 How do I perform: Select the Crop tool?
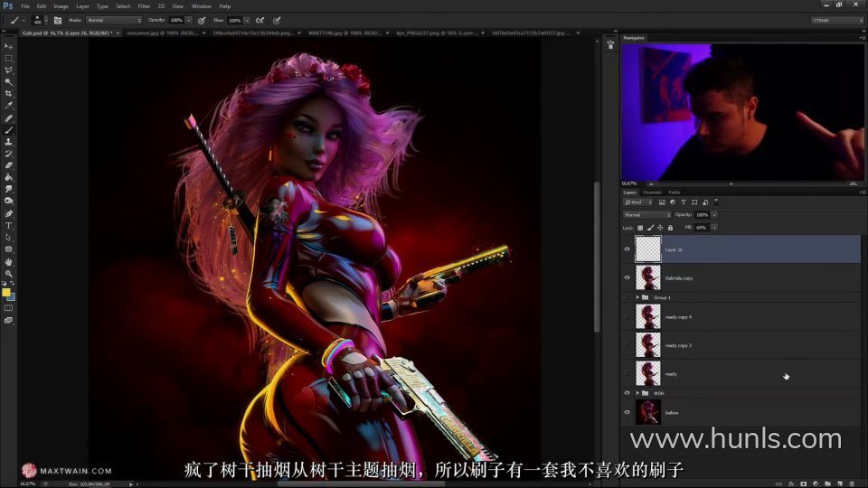pyautogui.click(x=8, y=93)
